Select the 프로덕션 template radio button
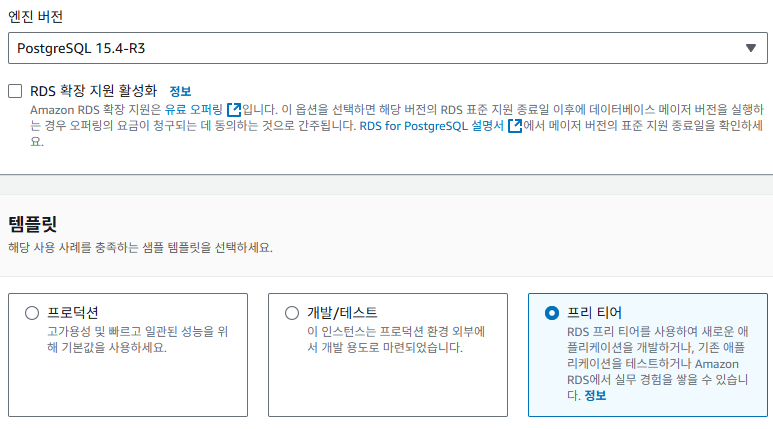This screenshot has width=773, height=429. click(32, 313)
